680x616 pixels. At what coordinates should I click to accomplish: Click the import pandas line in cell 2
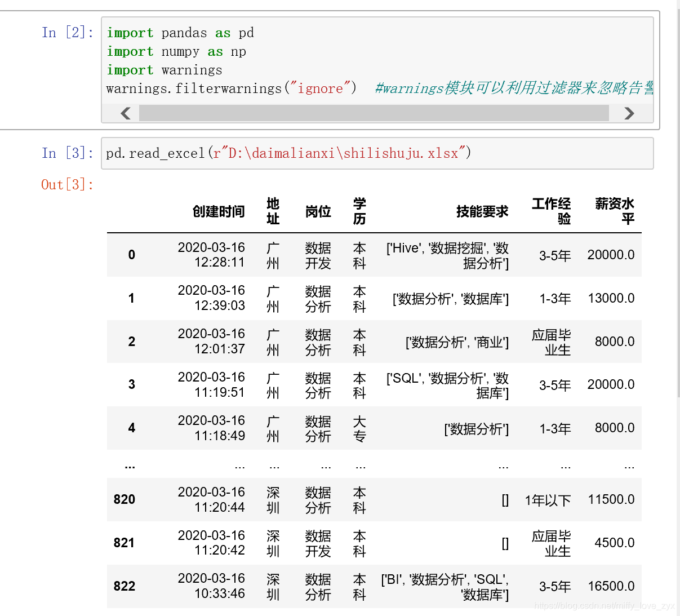180,33
